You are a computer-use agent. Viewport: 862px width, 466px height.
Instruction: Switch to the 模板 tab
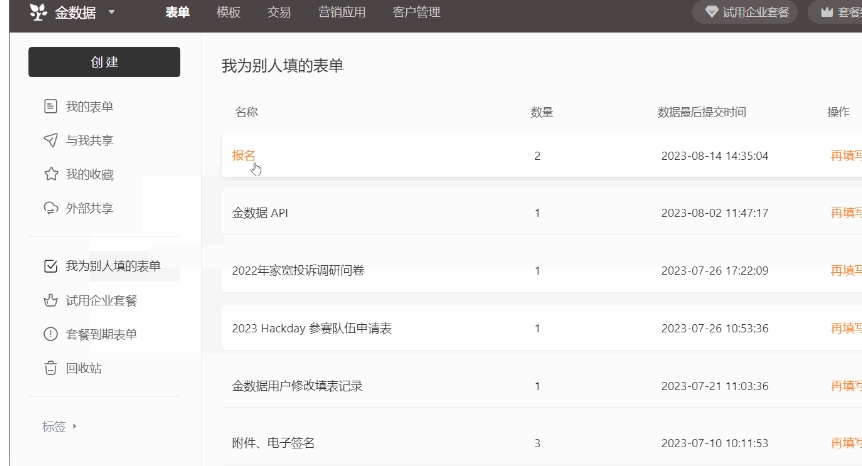(x=229, y=12)
